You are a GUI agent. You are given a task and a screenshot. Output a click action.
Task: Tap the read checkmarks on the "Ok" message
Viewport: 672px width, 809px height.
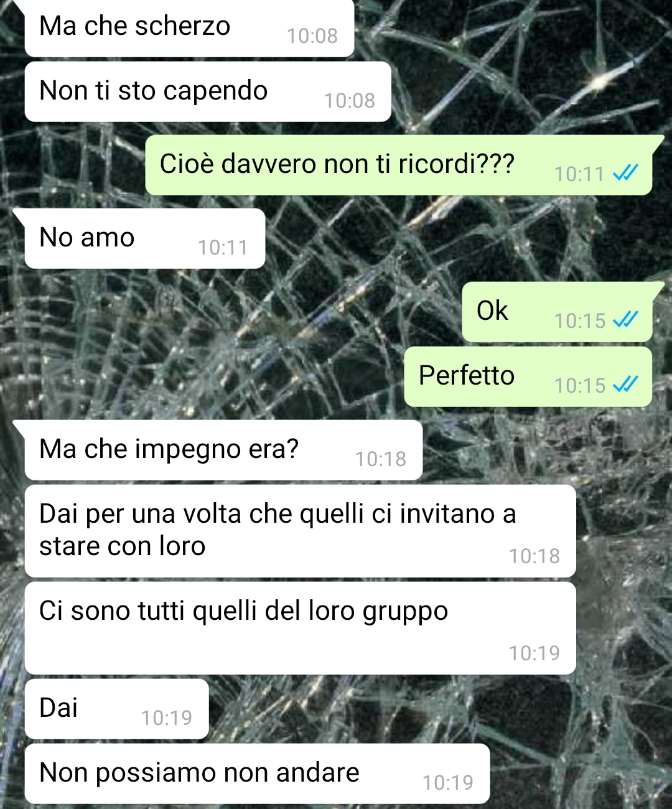625,319
